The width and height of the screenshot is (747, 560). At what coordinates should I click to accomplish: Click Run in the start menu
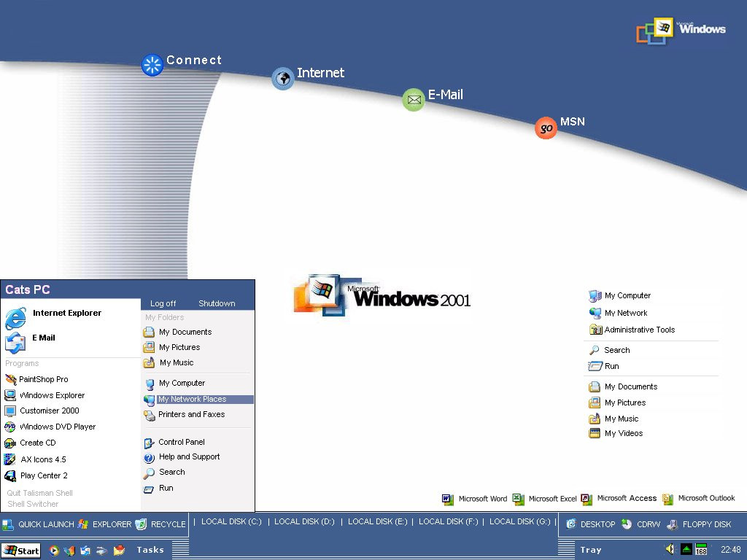click(x=158, y=488)
